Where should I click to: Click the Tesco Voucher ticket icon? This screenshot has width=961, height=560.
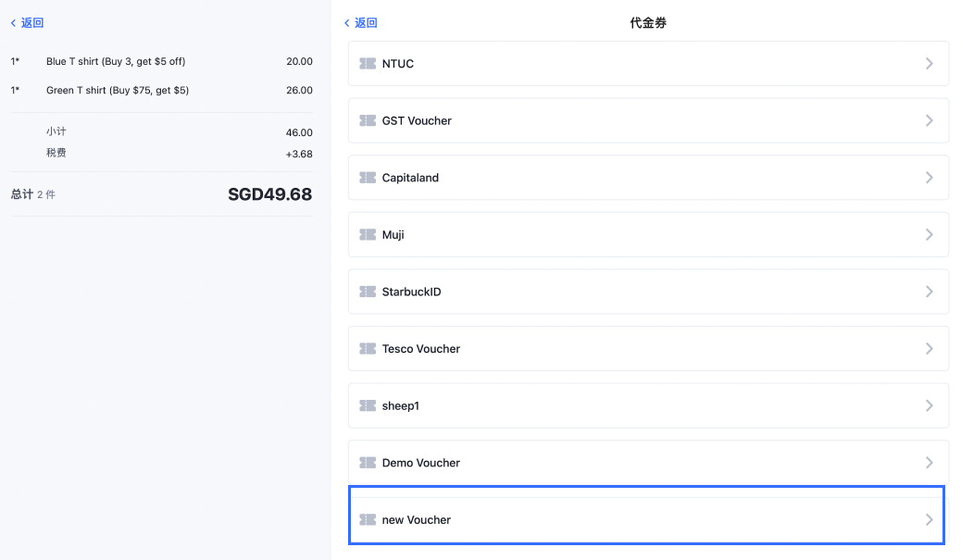point(368,349)
